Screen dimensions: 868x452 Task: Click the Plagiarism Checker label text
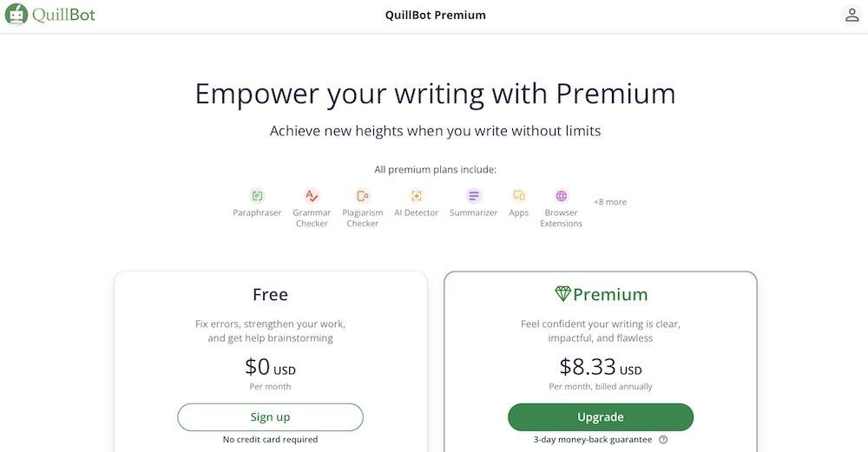pyautogui.click(x=363, y=219)
